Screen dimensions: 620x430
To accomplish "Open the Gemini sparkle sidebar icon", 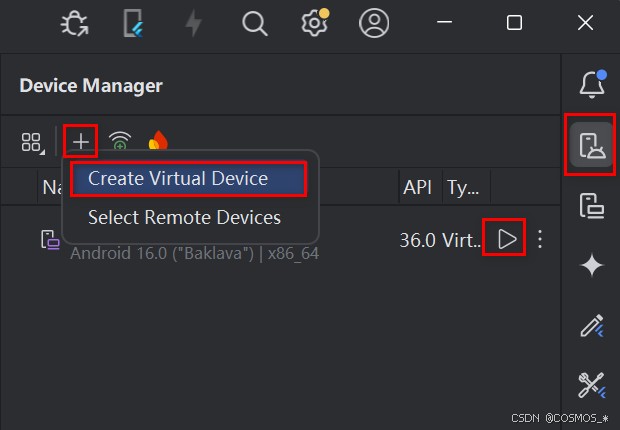I will point(592,265).
